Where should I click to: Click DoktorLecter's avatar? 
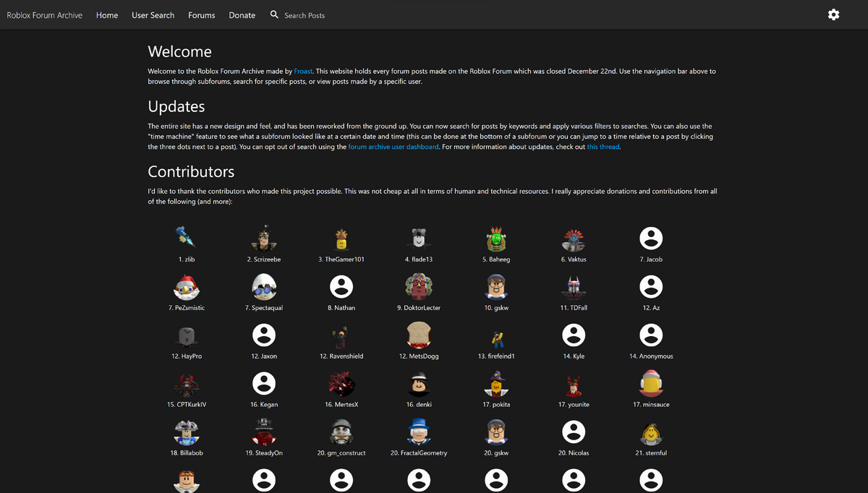418,286
